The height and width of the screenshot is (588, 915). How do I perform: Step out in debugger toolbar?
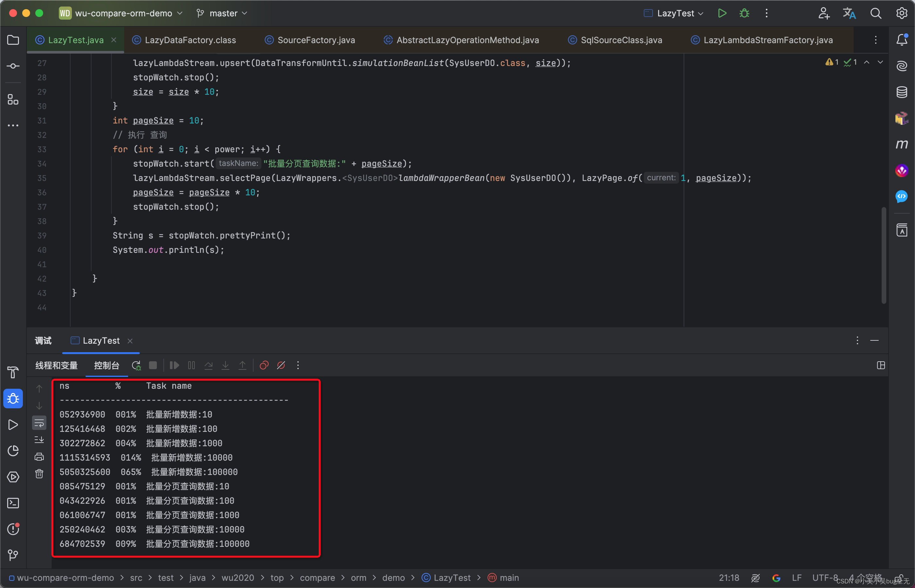pos(242,366)
